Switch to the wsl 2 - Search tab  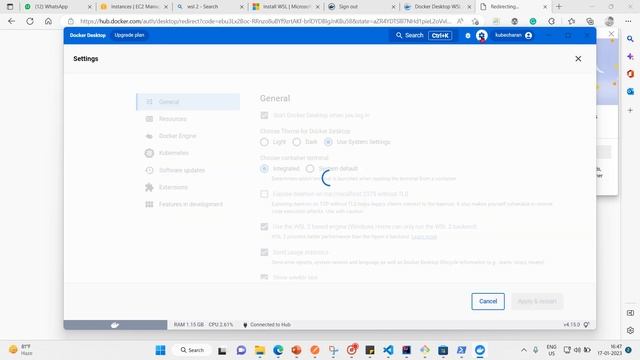coord(210,7)
